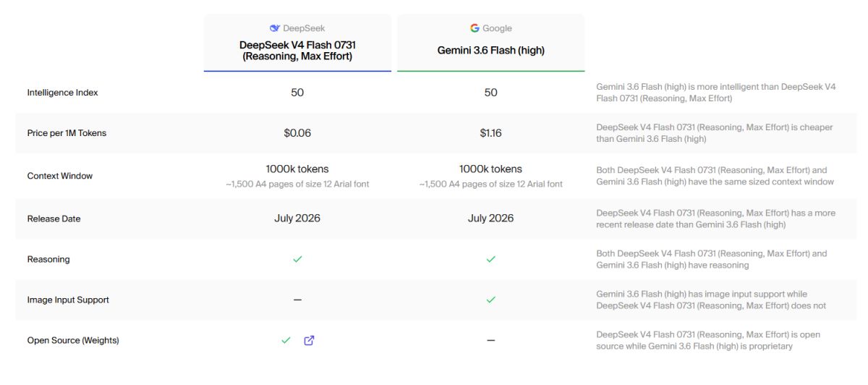This screenshot has height=385, width=868.
Task: Click the Context Window row label
Action: pos(60,176)
